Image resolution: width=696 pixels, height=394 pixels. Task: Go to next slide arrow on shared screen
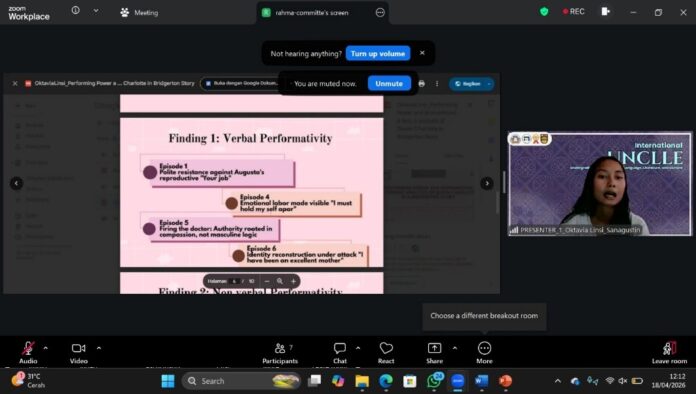(x=487, y=183)
